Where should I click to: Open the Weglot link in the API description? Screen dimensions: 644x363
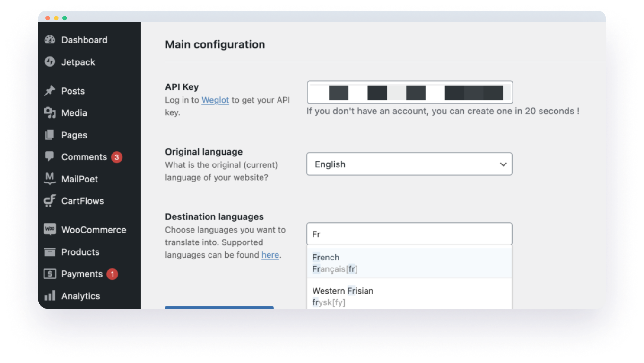[215, 100]
